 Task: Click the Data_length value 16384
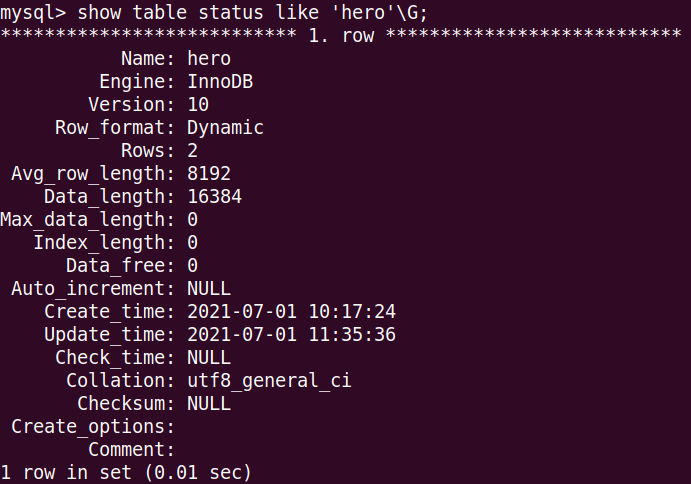[x=215, y=197]
